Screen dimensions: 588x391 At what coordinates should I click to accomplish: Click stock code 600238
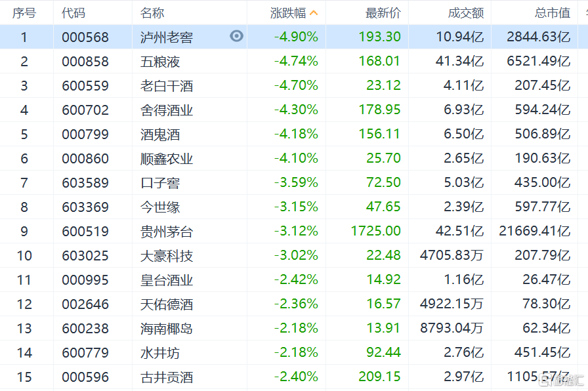[x=85, y=329]
